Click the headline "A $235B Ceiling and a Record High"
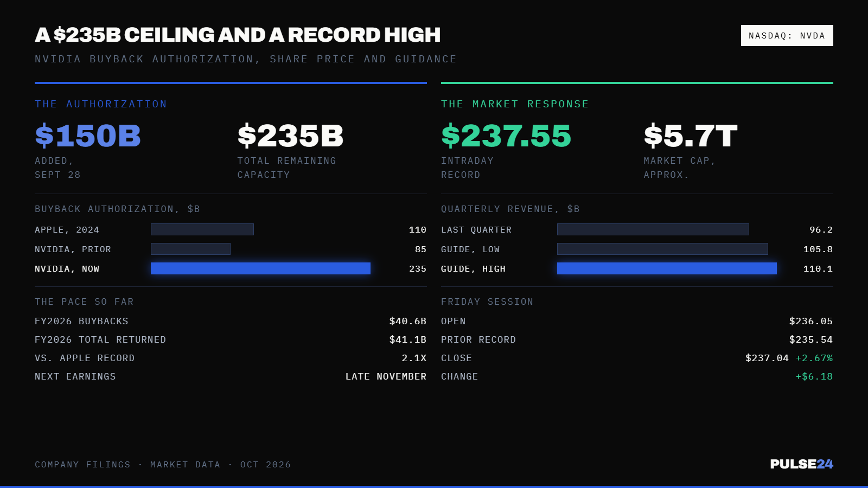Image resolution: width=868 pixels, height=488 pixels. (238, 35)
